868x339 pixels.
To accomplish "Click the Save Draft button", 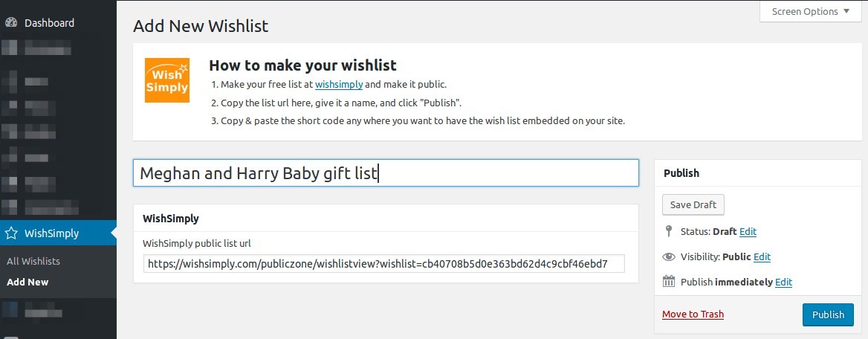I will pyautogui.click(x=693, y=205).
